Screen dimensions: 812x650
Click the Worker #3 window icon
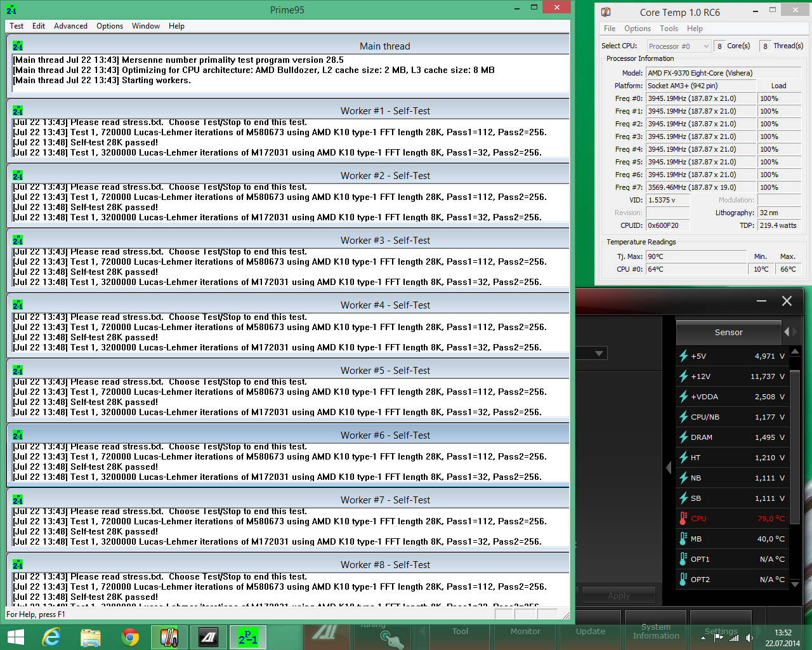18,240
